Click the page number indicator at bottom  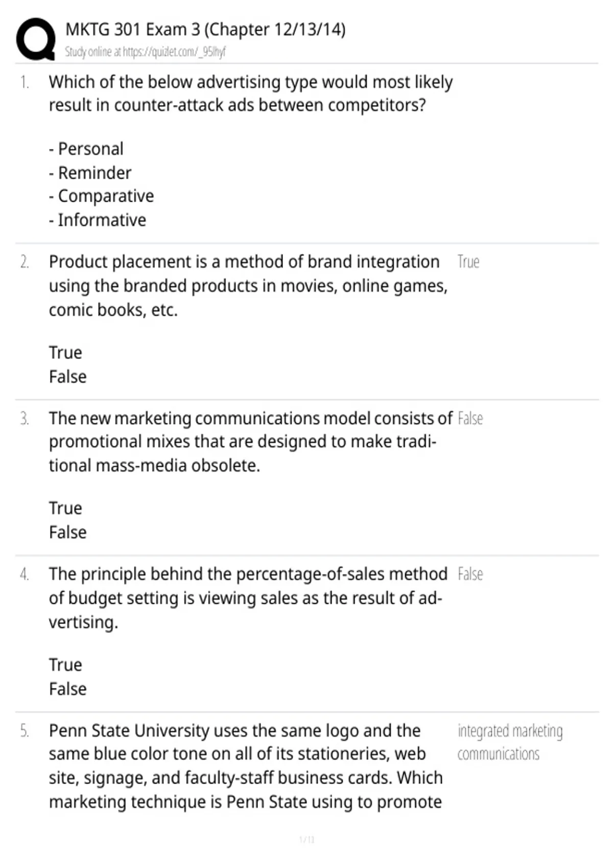[x=306, y=839]
